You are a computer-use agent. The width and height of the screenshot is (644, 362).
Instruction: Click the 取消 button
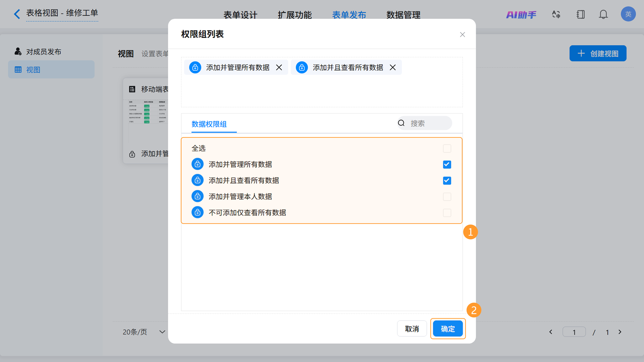tap(412, 328)
